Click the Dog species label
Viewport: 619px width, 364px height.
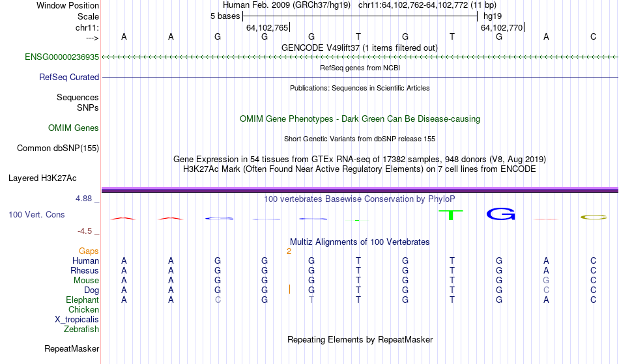[x=91, y=290]
